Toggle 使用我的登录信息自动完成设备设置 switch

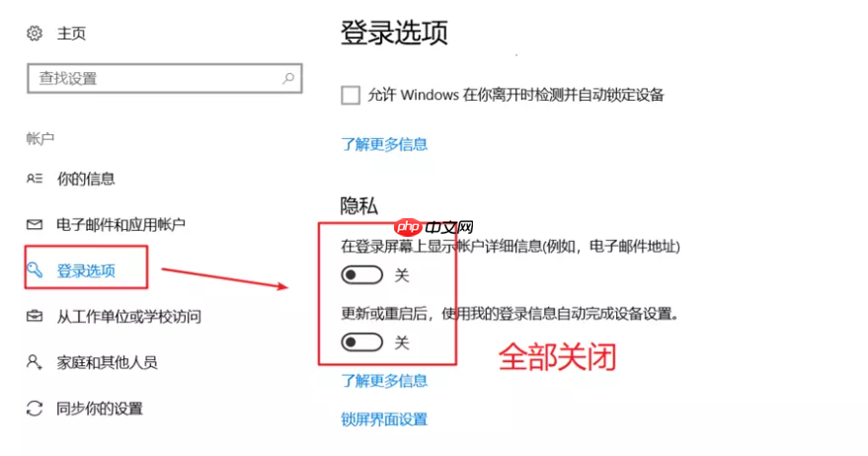tap(362, 342)
